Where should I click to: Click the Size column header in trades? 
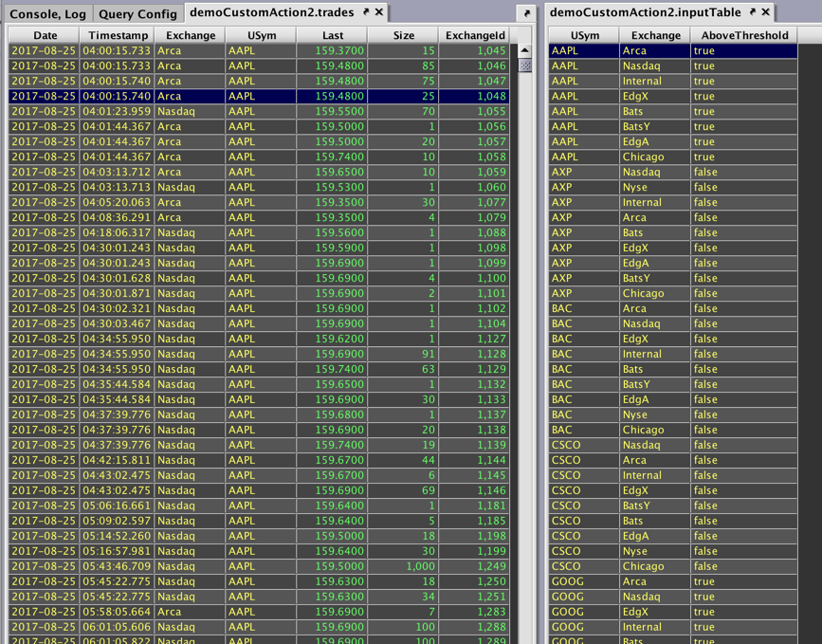(404, 35)
